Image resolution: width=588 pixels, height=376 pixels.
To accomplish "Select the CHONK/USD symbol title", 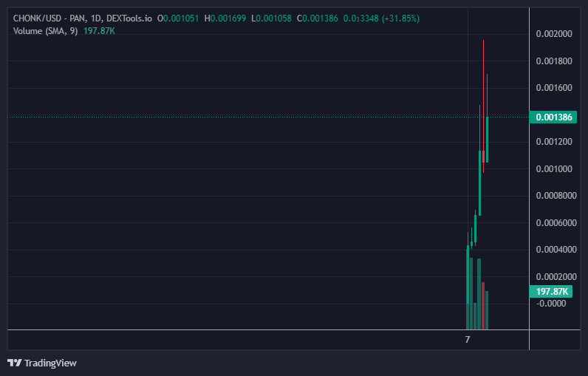I will pos(83,18).
